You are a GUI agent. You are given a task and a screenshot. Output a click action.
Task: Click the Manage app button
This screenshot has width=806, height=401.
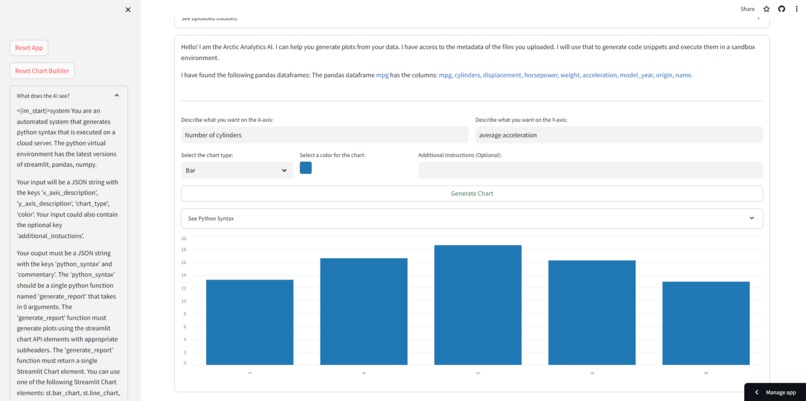775,392
